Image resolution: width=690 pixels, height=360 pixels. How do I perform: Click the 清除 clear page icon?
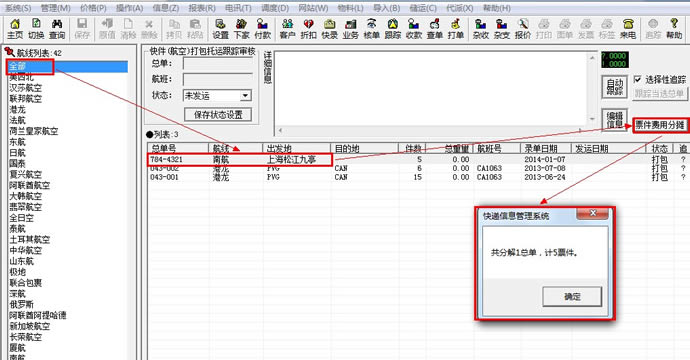(x=128, y=29)
